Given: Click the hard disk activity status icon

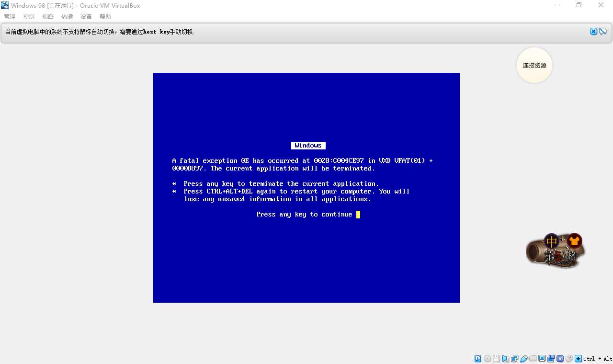Looking at the screenshot, I should coord(478,359).
